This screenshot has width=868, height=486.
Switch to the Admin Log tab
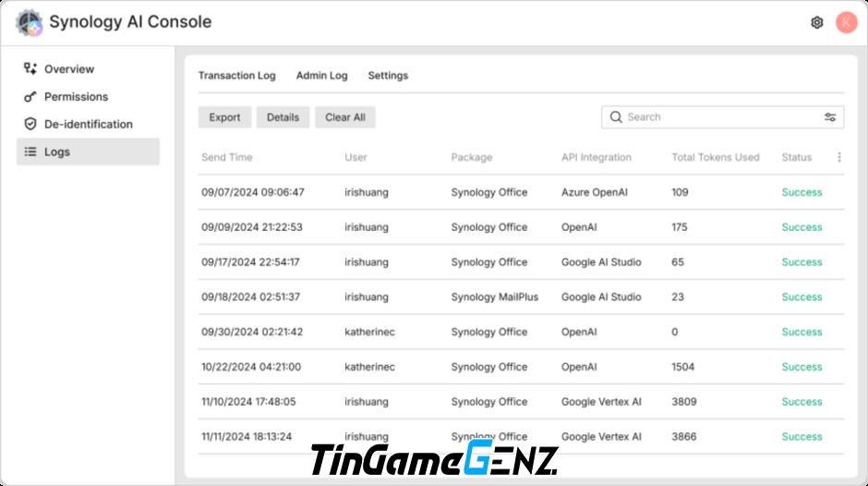321,76
